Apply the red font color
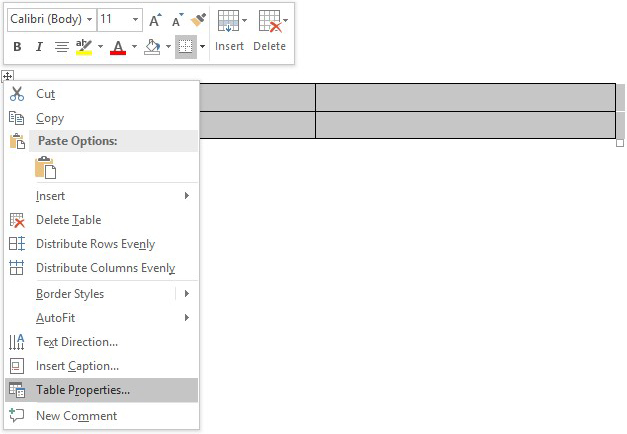Screen dimensions: 627x434 [x=118, y=47]
